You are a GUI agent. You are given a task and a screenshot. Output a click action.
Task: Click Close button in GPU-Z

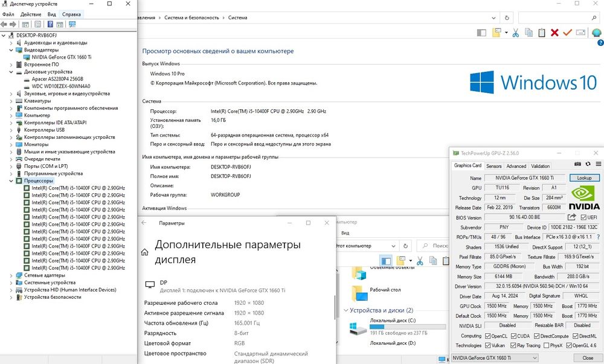tap(588, 358)
